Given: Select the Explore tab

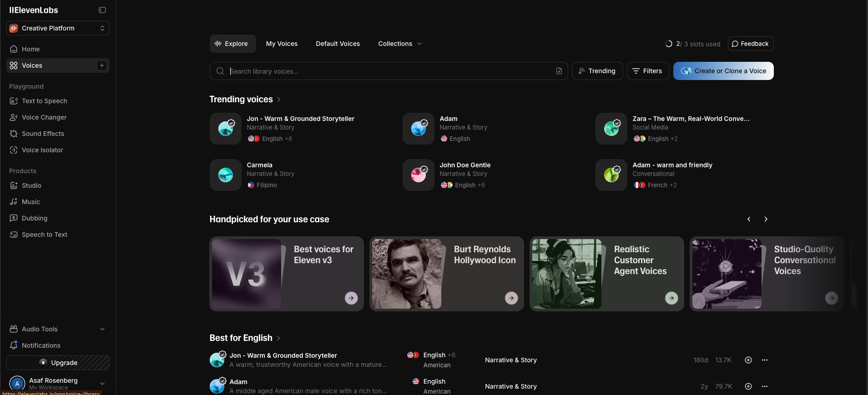Looking at the screenshot, I should tap(232, 44).
